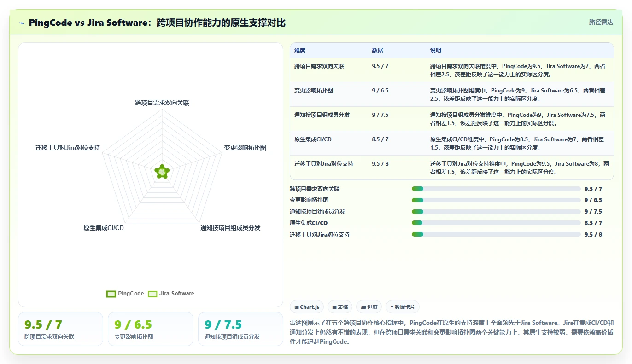Screen dimensions: 632x364
Task: Click the 路径雷达 tag in the header
Action: click(x=601, y=22)
